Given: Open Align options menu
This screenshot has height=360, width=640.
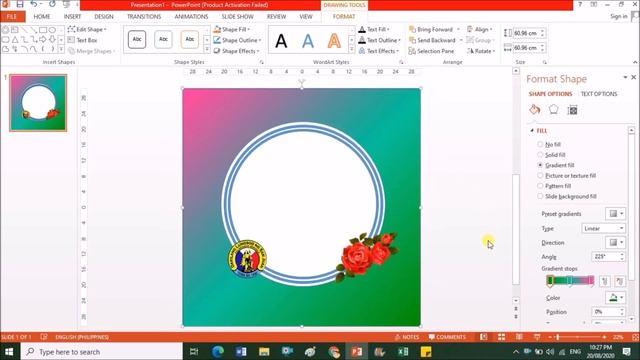Looking at the screenshot, I should point(480,29).
